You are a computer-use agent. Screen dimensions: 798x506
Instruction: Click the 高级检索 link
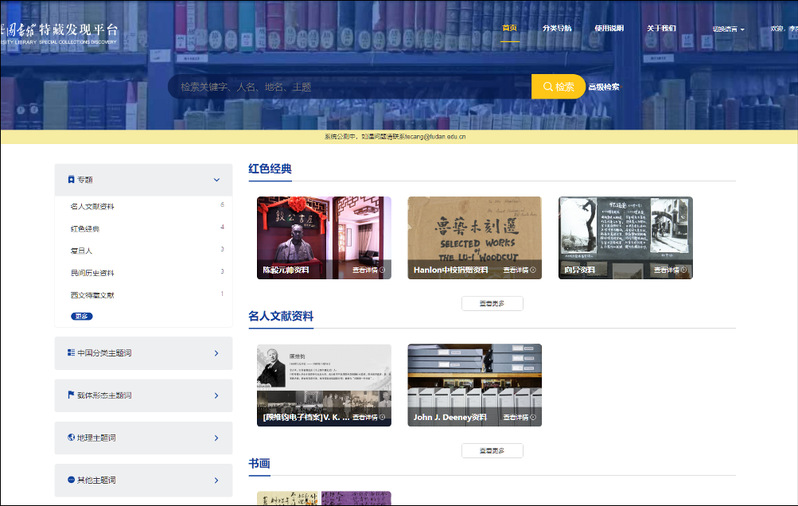click(604, 87)
